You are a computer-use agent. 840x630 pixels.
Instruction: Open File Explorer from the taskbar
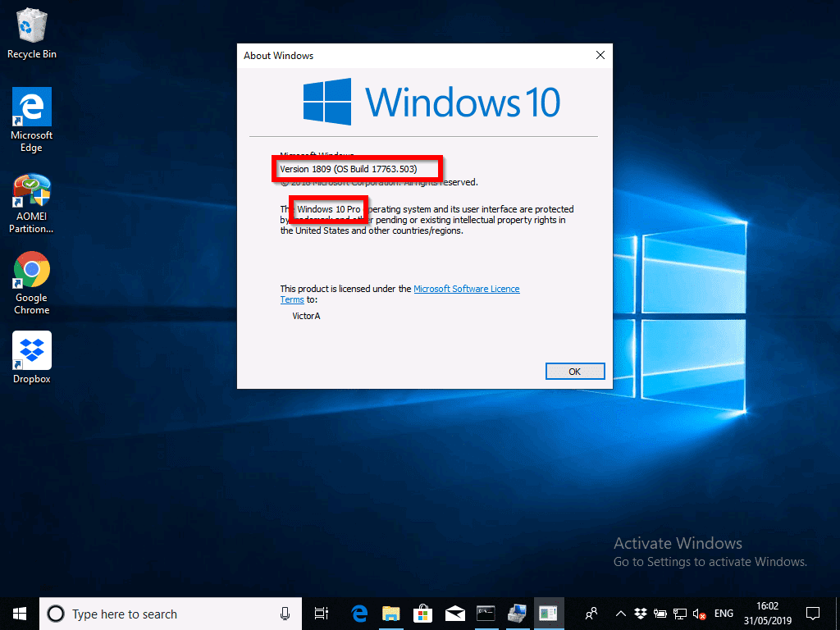click(x=391, y=614)
